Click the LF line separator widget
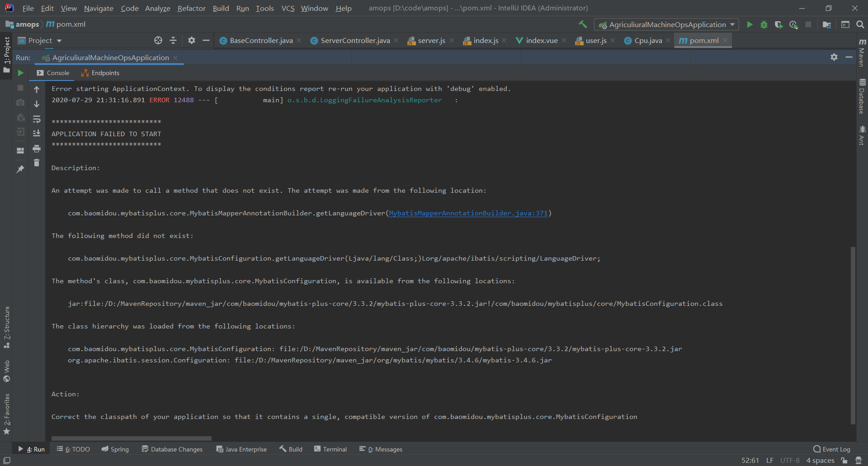Image resolution: width=868 pixels, height=466 pixels. coord(769,461)
